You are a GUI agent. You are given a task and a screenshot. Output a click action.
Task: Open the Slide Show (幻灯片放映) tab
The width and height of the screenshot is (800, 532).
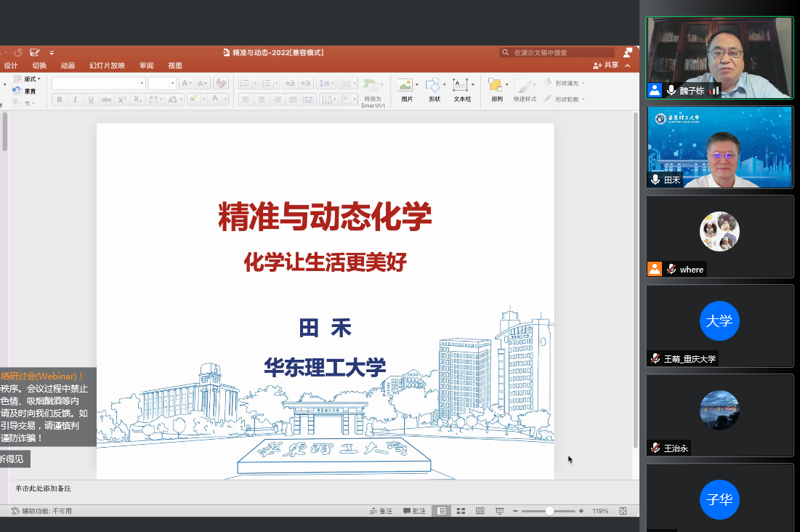pyautogui.click(x=107, y=65)
